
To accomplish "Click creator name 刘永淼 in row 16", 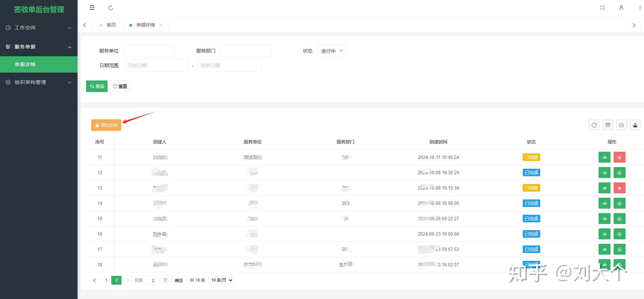I will click(160, 234).
